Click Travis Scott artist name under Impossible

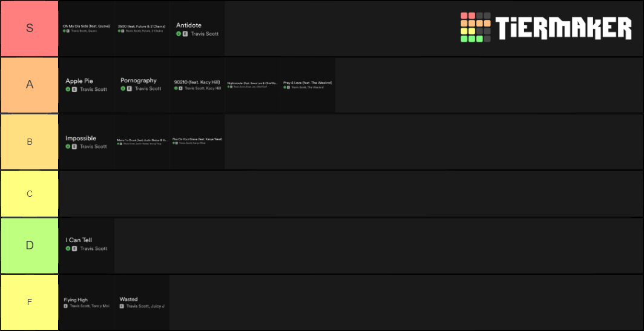pos(93,146)
